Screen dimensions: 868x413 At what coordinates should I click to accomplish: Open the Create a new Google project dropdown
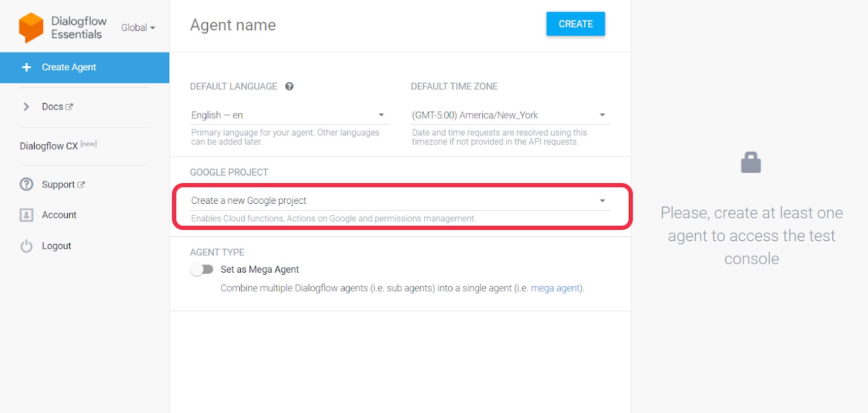(400, 201)
